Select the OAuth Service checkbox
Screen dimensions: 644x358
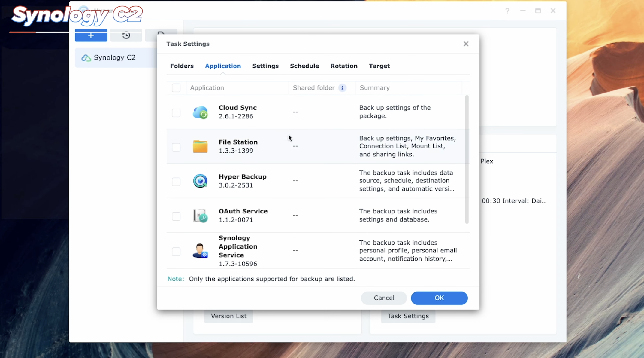[x=176, y=216]
